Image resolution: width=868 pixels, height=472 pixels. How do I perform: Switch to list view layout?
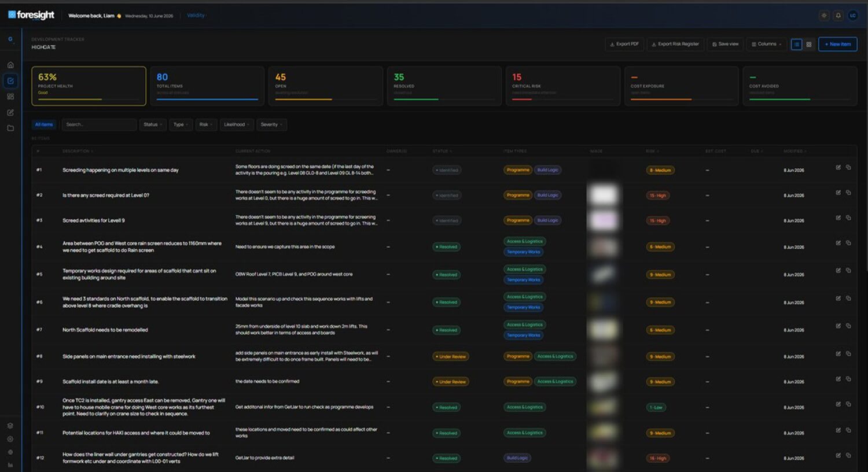797,44
